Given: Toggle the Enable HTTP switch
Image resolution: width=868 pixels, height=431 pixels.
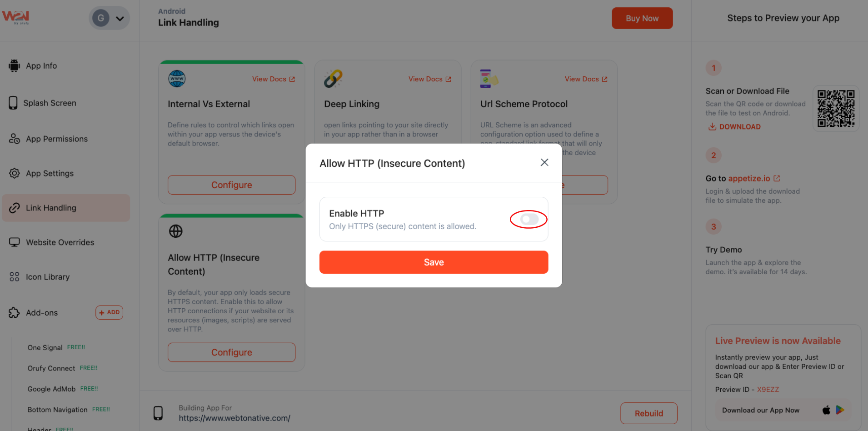Looking at the screenshot, I should point(529,220).
